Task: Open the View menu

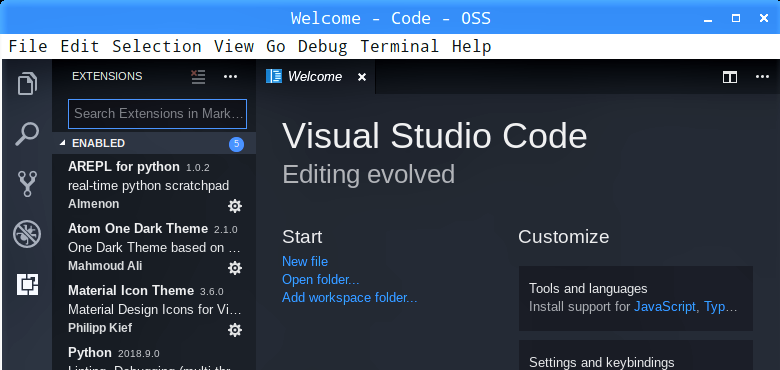Action: 234,46
